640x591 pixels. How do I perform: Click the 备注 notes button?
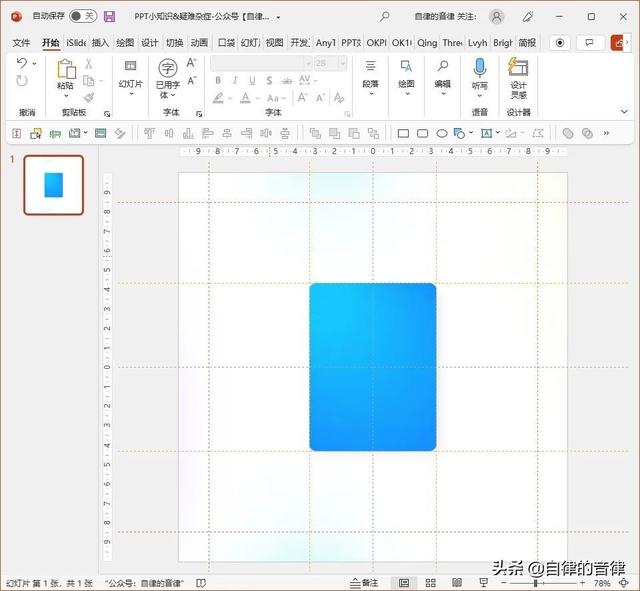point(364,583)
